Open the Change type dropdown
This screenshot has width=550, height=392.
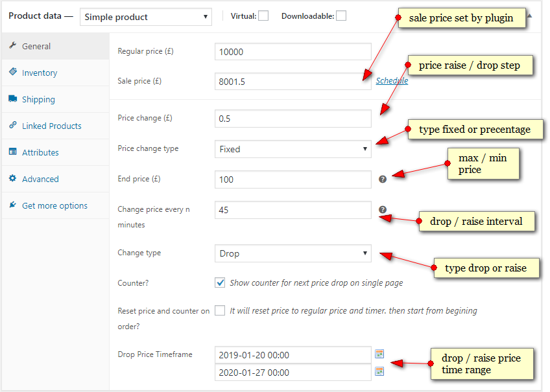[x=293, y=253]
